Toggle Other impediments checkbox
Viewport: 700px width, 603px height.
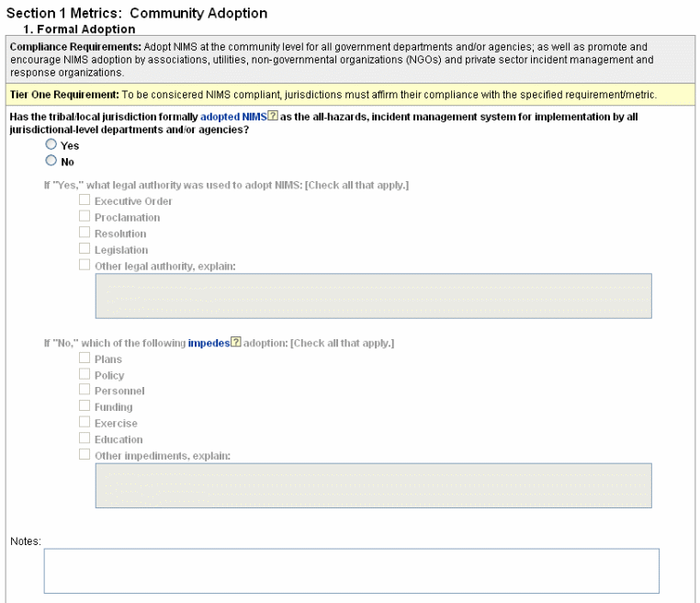[x=85, y=455]
